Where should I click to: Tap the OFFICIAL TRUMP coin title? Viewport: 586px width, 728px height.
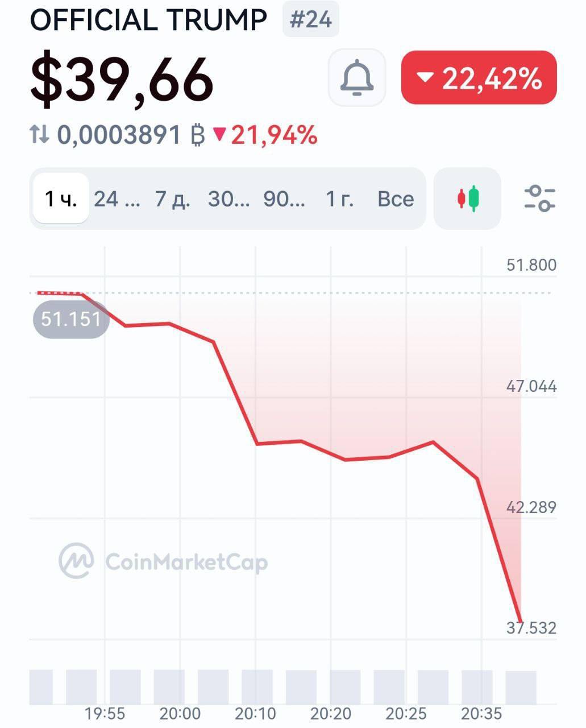148,20
